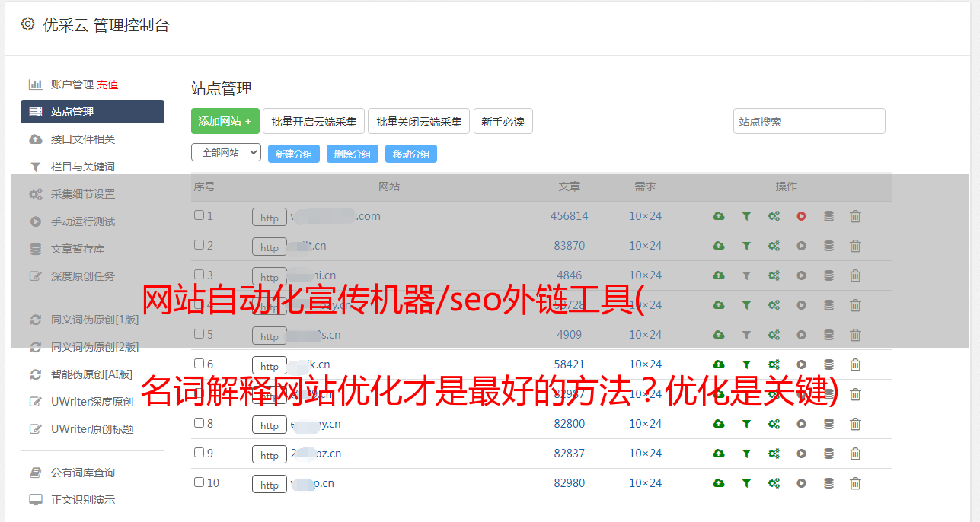Click the filter icon in the 82800 row
Screen dimensions: 980x522
click(746, 424)
